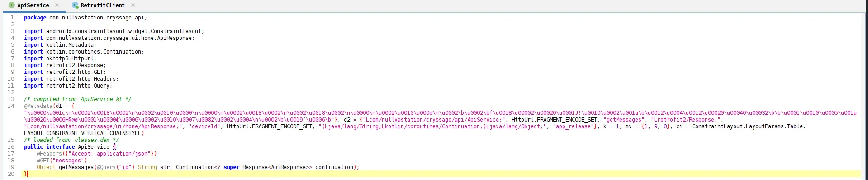Switch to the RetrofitClient tab

102,5
